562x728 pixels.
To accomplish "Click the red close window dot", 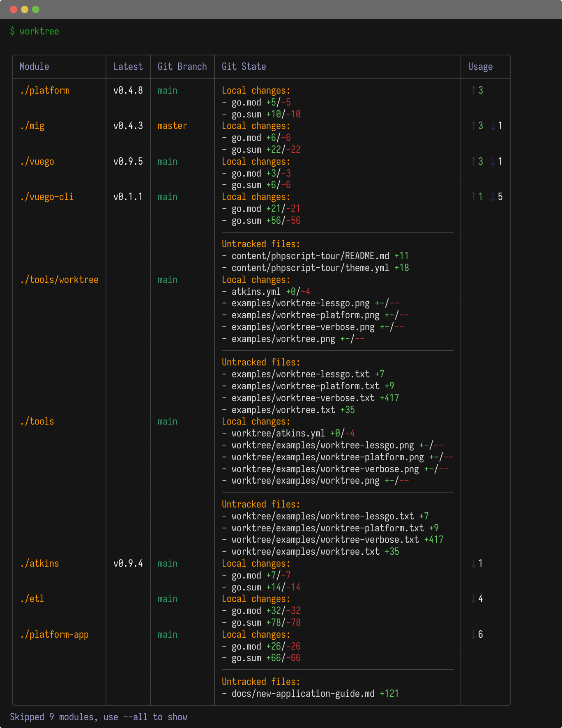I will click(14, 9).
